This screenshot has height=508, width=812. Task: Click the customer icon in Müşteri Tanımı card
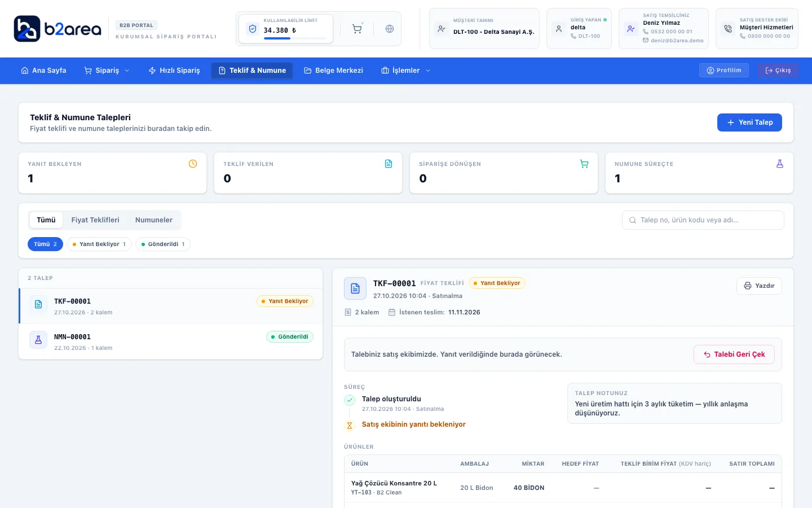(x=442, y=29)
